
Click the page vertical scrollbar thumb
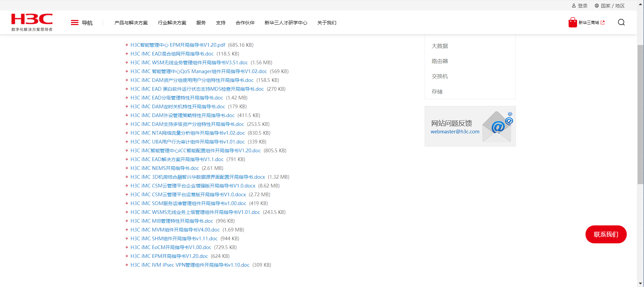(x=640, y=114)
